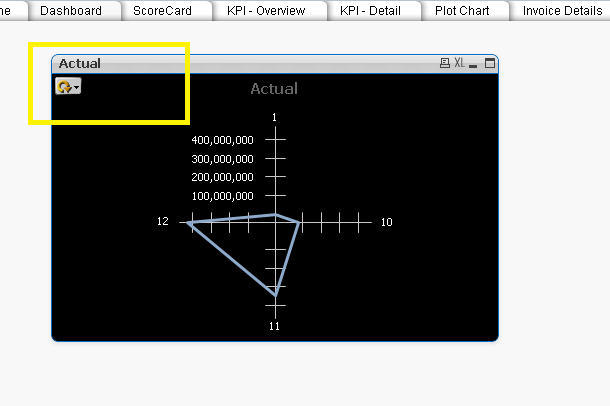Screen dimensions: 610x406
Task: Click the 100,000,000 scale value
Action: (223, 196)
